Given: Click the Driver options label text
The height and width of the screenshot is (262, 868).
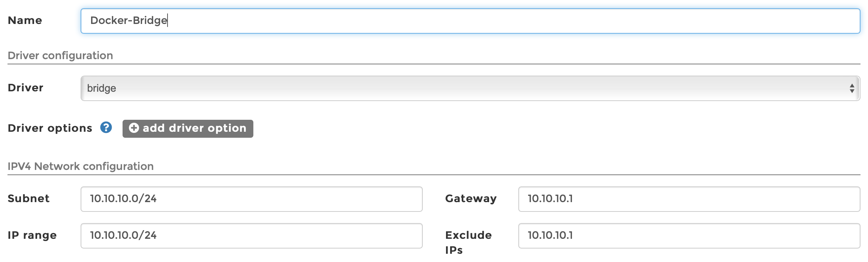Looking at the screenshot, I should [50, 128].
